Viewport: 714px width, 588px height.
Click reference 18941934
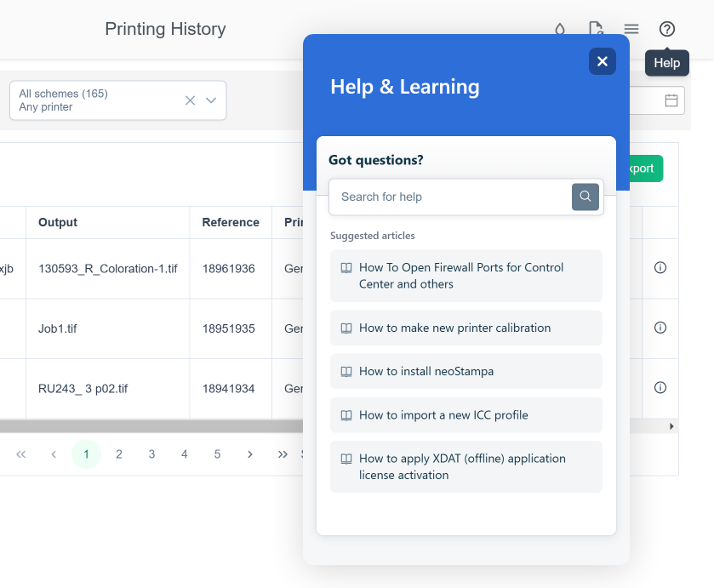[229, 389]
